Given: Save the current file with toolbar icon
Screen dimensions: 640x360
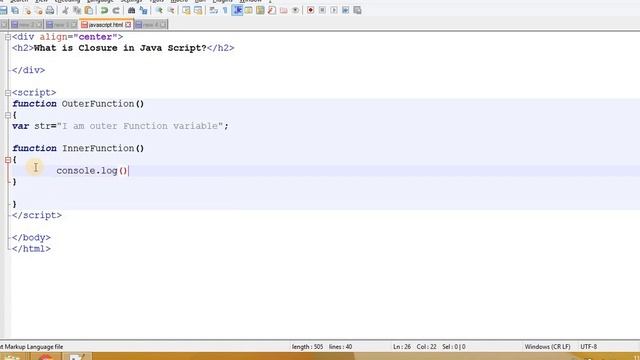Looking at the screenshot, I should click(x=3, y=10).
